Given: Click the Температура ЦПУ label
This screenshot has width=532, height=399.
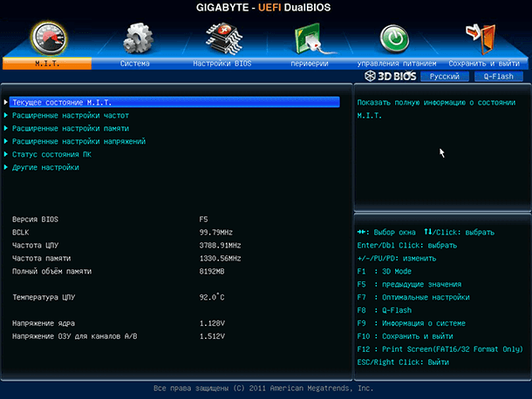Looking at the screenshot, I should tap(44, 297).
